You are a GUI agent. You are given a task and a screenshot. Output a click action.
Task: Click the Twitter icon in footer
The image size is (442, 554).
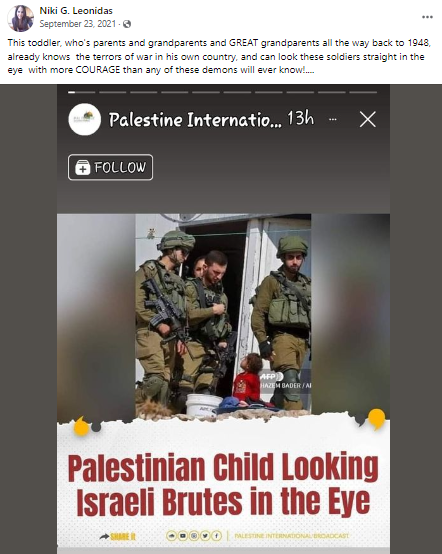(x=205, y=536)
